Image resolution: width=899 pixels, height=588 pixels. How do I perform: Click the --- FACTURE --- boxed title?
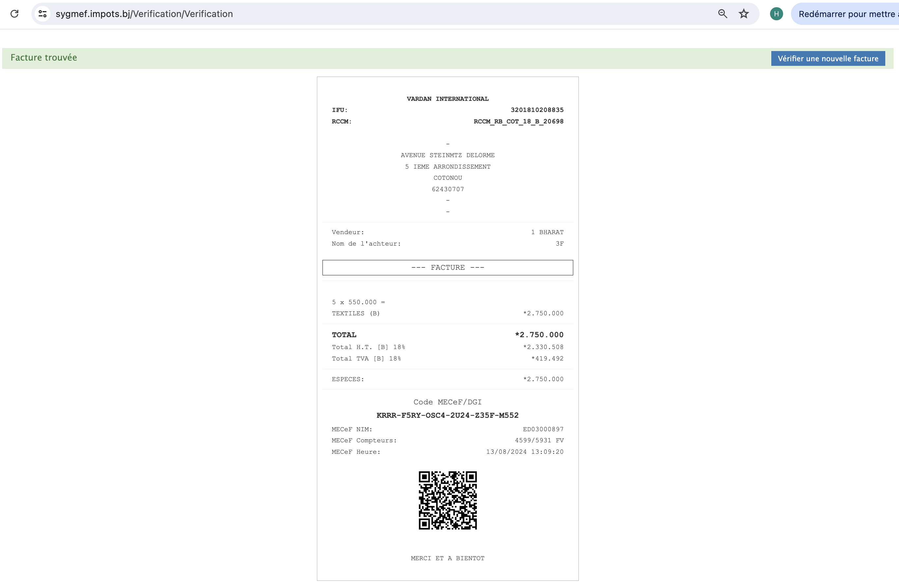pyautogui.click(x=447, y=267)
